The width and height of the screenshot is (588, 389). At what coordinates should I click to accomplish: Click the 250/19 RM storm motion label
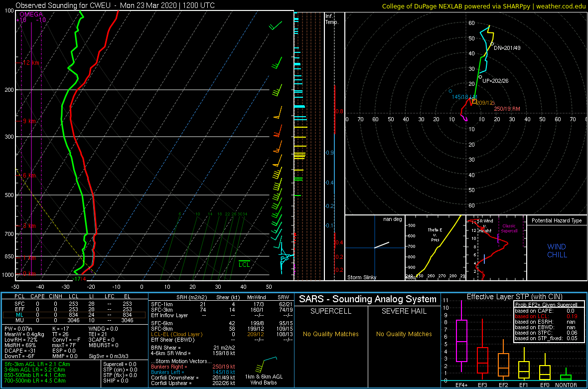507,109
